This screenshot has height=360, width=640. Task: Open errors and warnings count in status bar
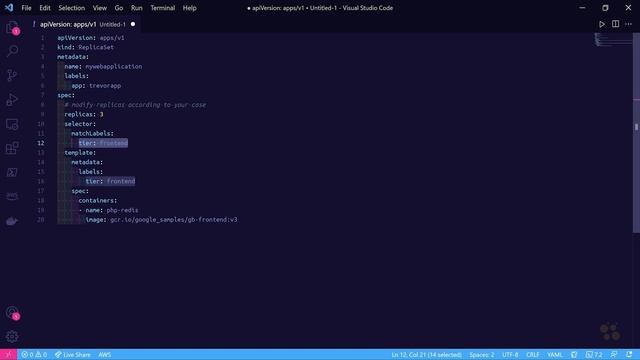(34, 354)
